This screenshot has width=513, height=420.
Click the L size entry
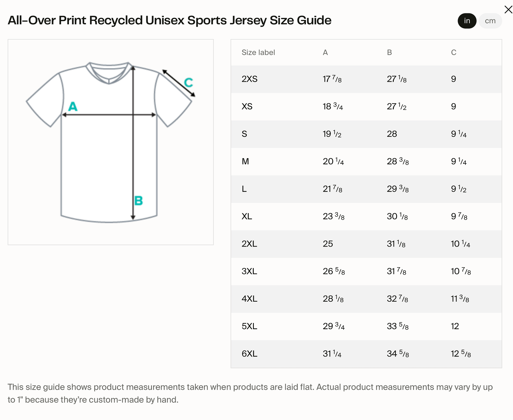[243, 189]
